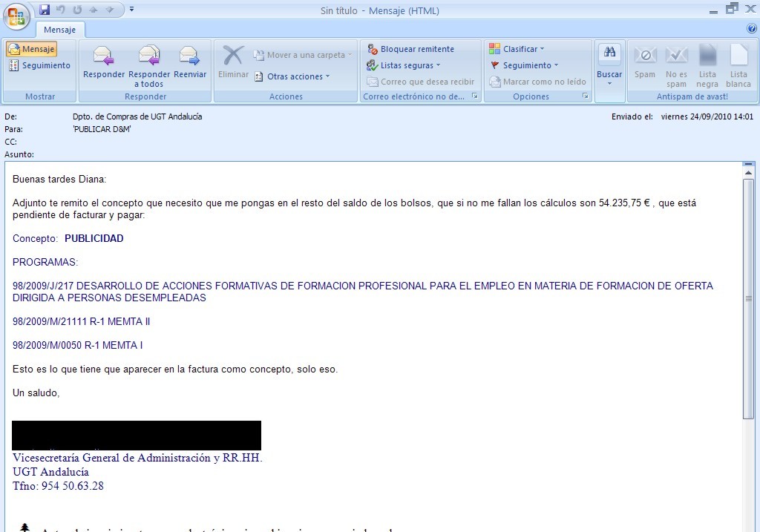
Task: Open the Opciones group dialog launcher
Action: [x=586, y=96]
